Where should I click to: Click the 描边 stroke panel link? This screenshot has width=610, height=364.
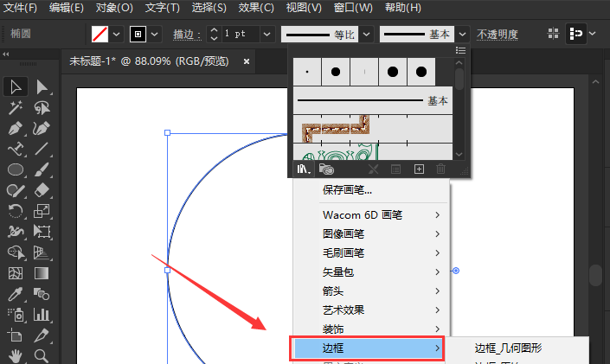(x=187, y=35)
